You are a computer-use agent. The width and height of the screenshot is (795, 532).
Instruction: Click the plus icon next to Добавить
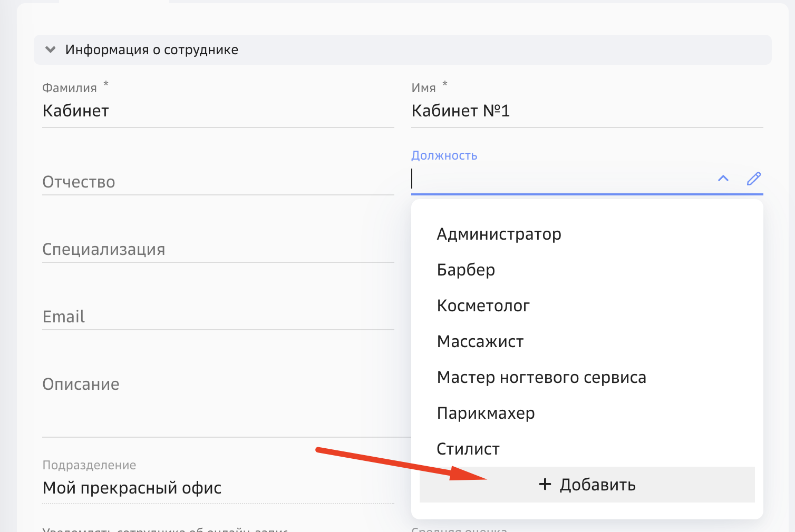(544, 484)
